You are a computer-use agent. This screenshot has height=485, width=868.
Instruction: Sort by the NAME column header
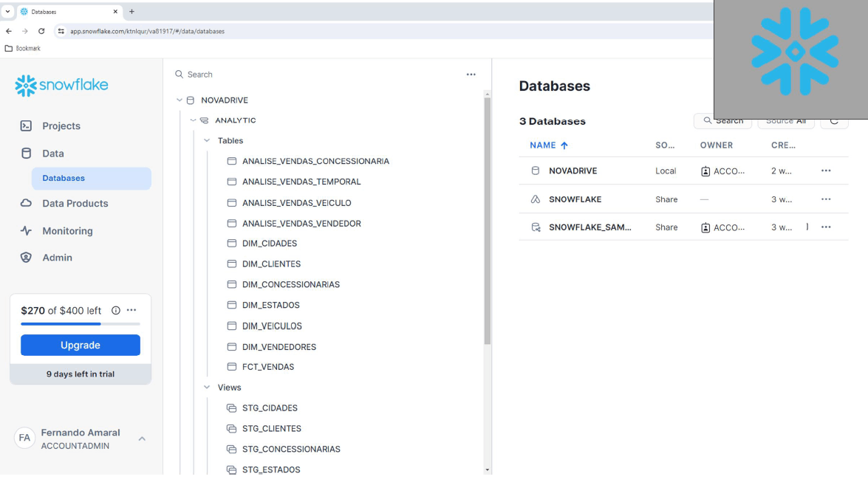pyautogui.click(x=549, y=145)
